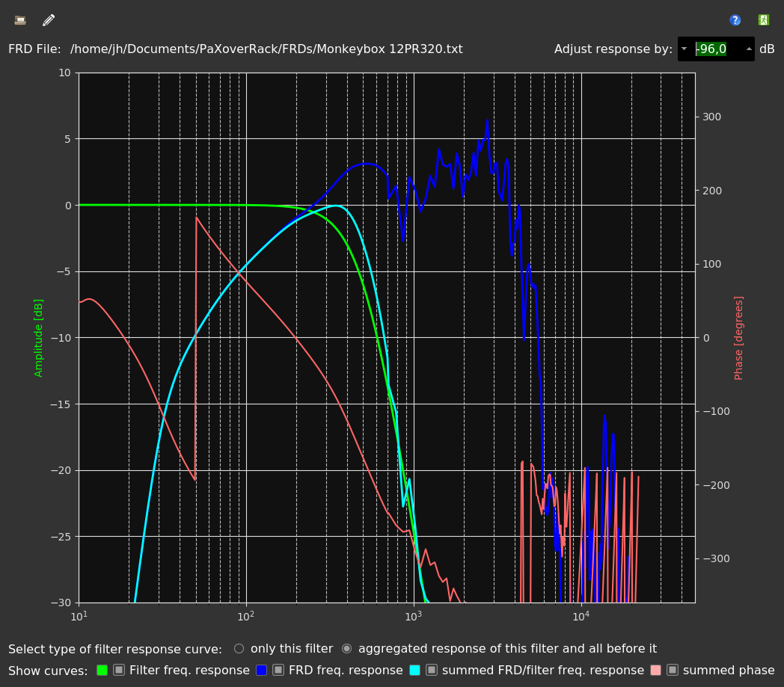Viewport: 784px width, 687px height.
Task: Select 'aggregated response' radio option
Action: coord(346,649)
